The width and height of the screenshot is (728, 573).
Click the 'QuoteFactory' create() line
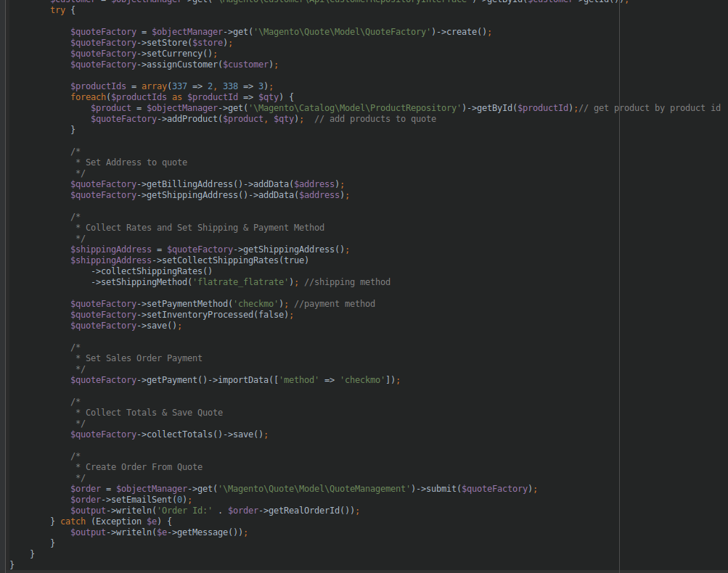[281, 32]
